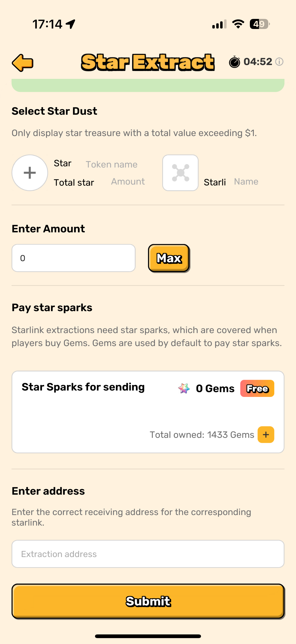
Task: Select the Starlink network icon
Action: point(180,173)
